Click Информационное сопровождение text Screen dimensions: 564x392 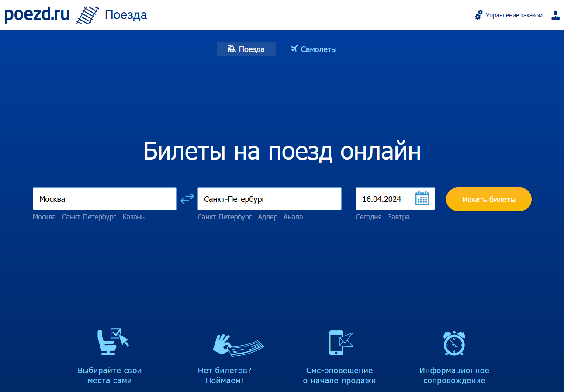click(454, 375)
